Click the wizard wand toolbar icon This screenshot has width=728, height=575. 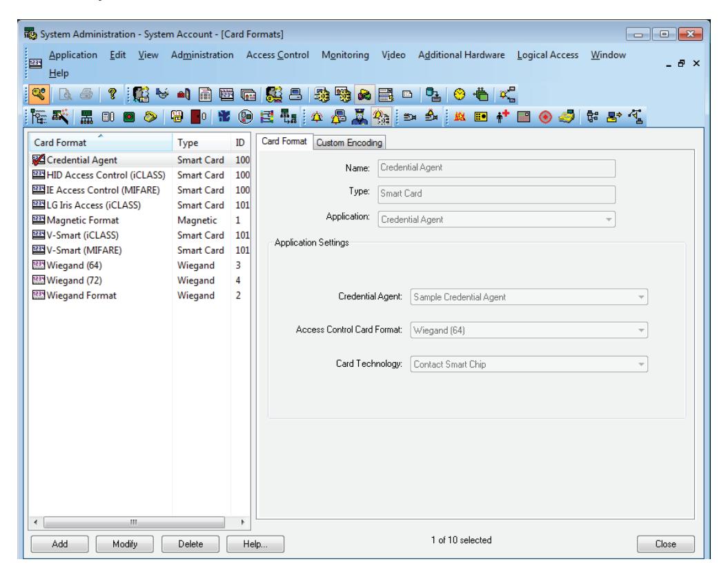point(60,117)
